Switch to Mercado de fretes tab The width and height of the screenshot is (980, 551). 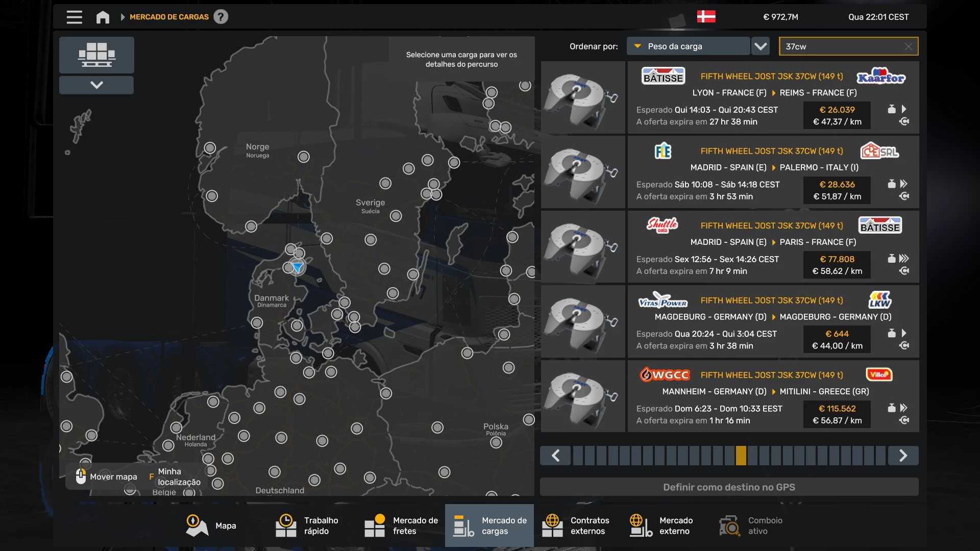tap(401, 525)
